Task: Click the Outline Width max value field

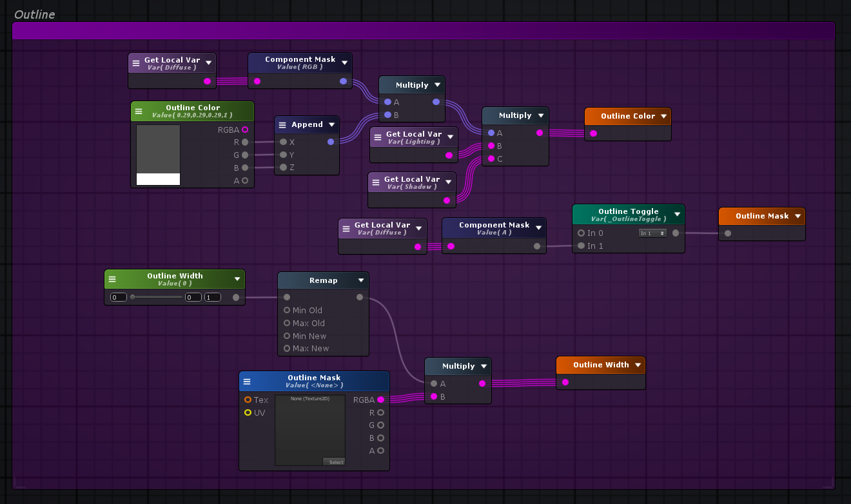Action: [x=212, y=297]
